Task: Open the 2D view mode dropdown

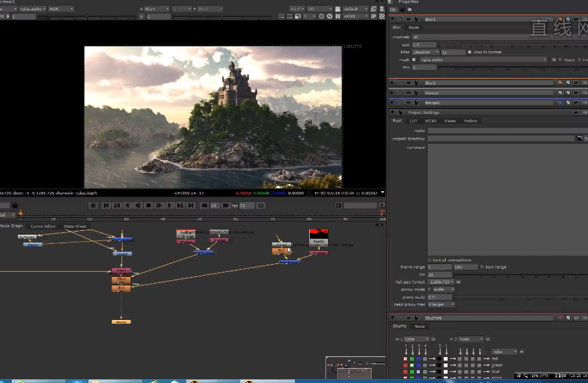Action: [x=320, y=9]
